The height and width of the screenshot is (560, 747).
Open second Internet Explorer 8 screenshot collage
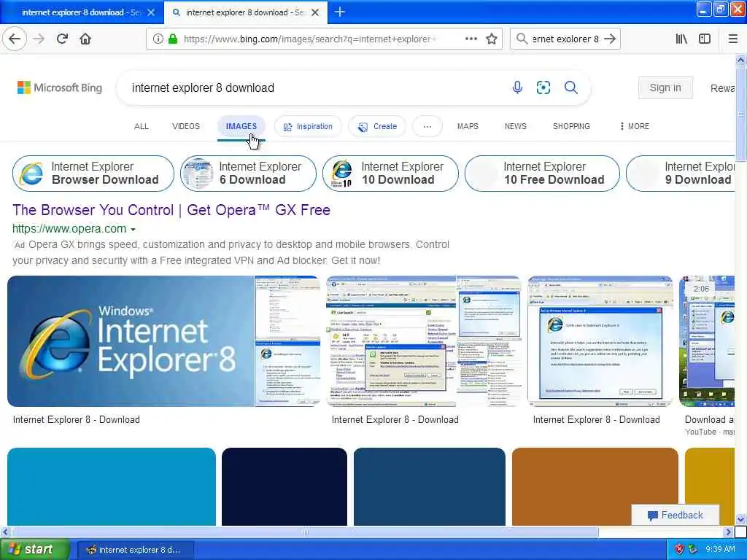424,341
